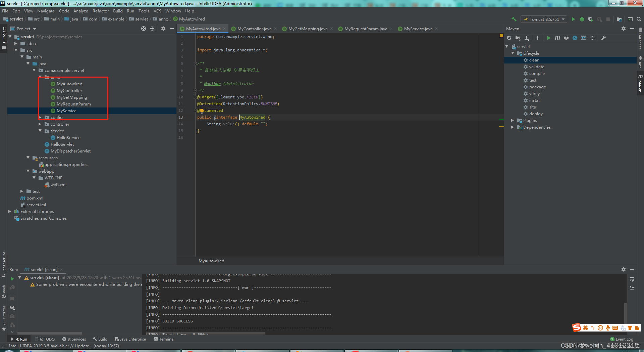Screen dimensions: 644x352
Task: Generate sources and update folders in Maven
Action: point(518,38)
